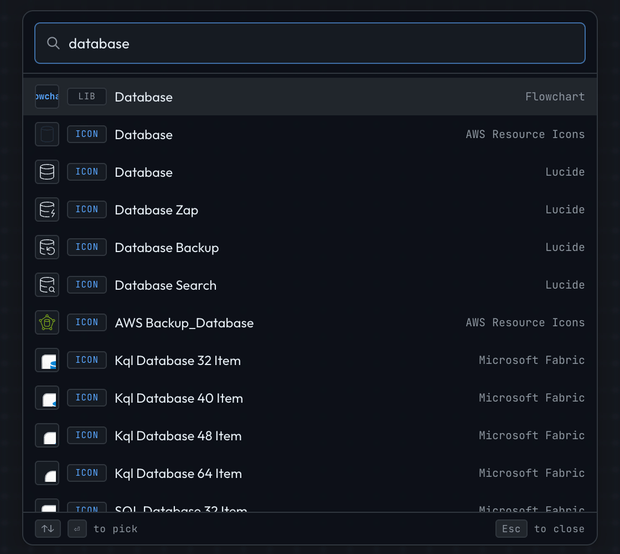Click "to pick" hint text

[x=115, y=529]
